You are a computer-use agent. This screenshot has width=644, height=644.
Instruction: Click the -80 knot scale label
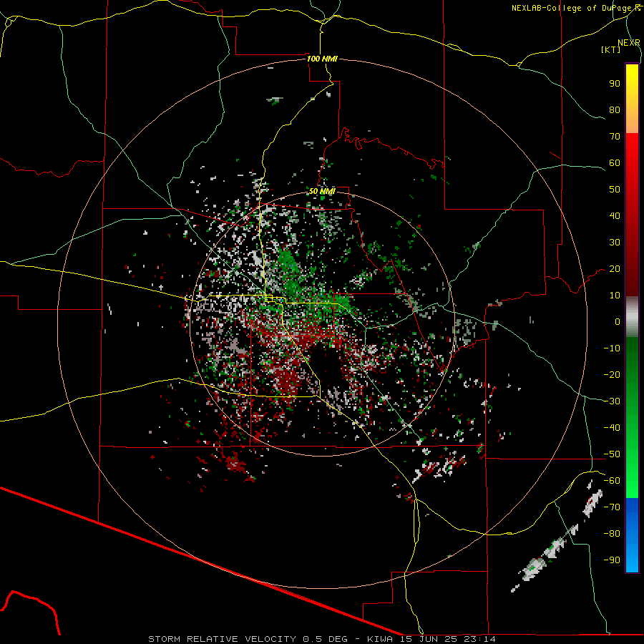coord(612,534)
